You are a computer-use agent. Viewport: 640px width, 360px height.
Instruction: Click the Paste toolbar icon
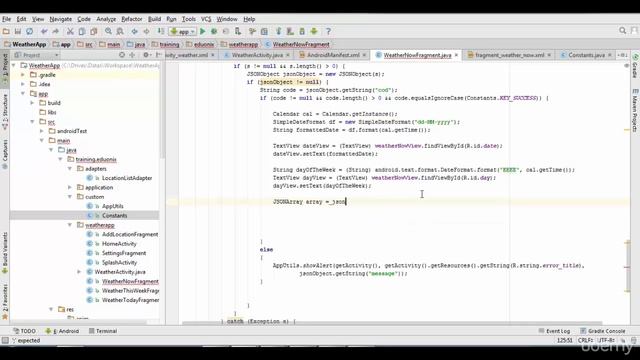(93, 31)
